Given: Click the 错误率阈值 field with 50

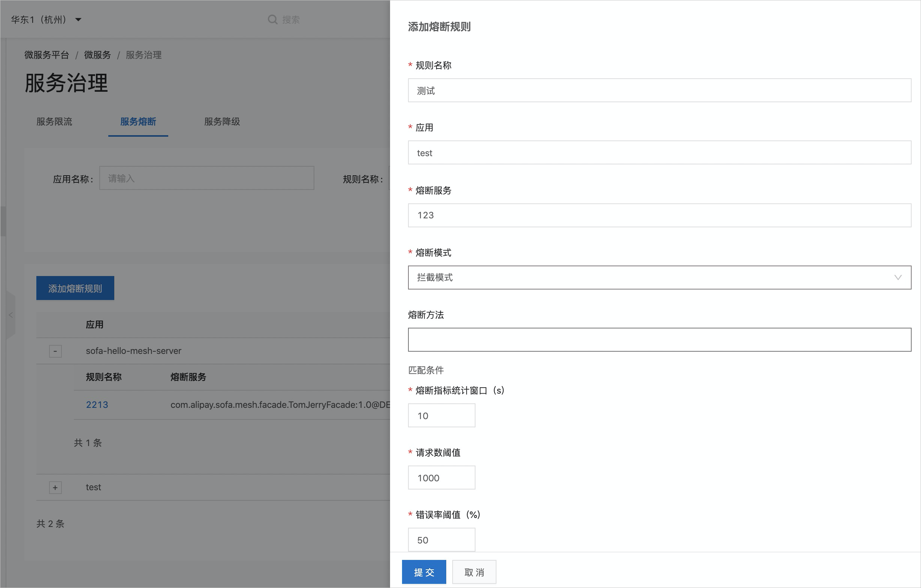Looking at the screenshot, I should (442, 540).
